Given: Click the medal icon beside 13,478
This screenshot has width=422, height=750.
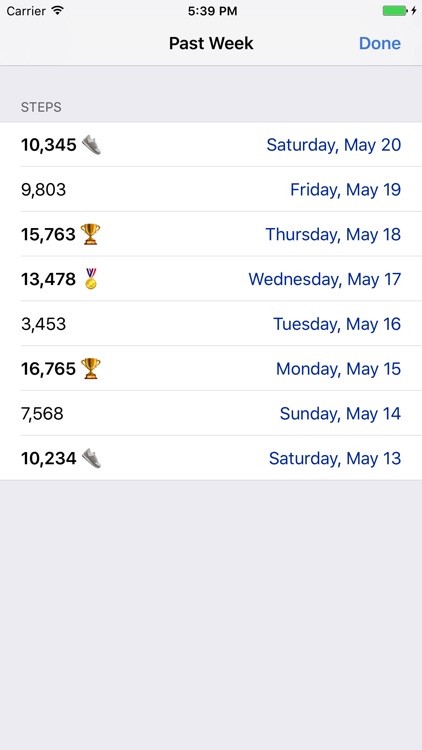Looking at the screenshot, I should click(90, 278).
